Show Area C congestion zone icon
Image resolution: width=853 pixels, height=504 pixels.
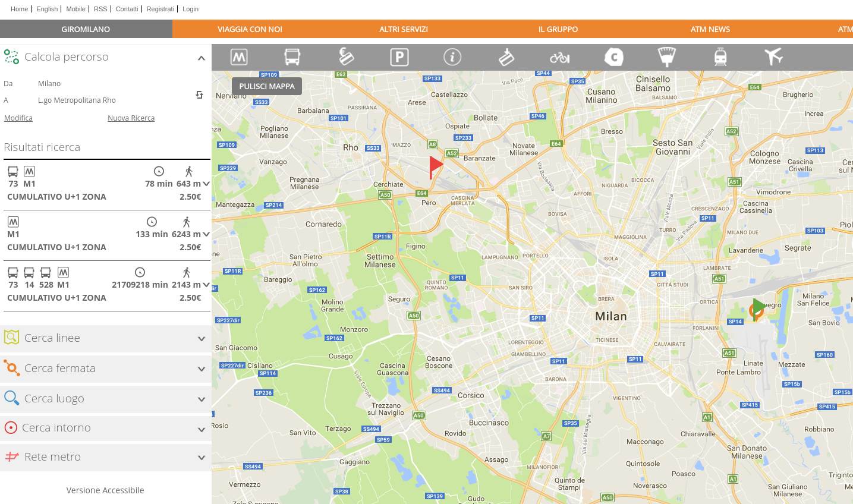[x=613, y=56]
